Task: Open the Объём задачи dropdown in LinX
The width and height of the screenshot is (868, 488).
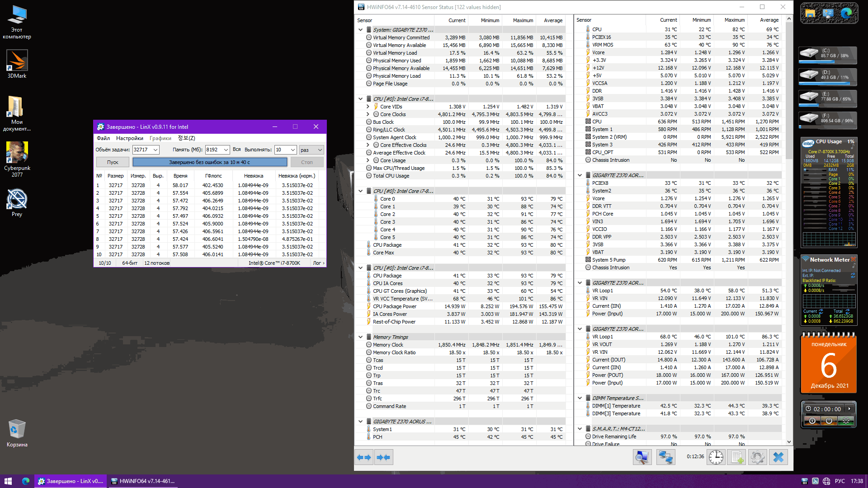Action: 156,150
